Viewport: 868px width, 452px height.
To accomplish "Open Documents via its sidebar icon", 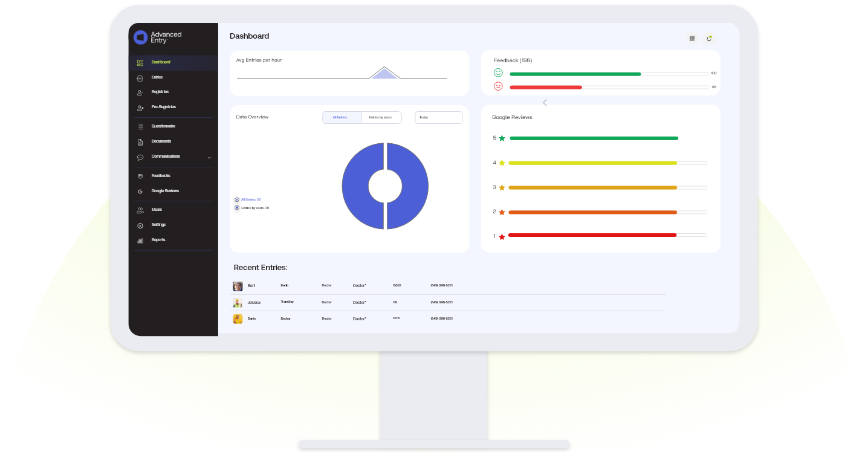I will tap(140, 142).
